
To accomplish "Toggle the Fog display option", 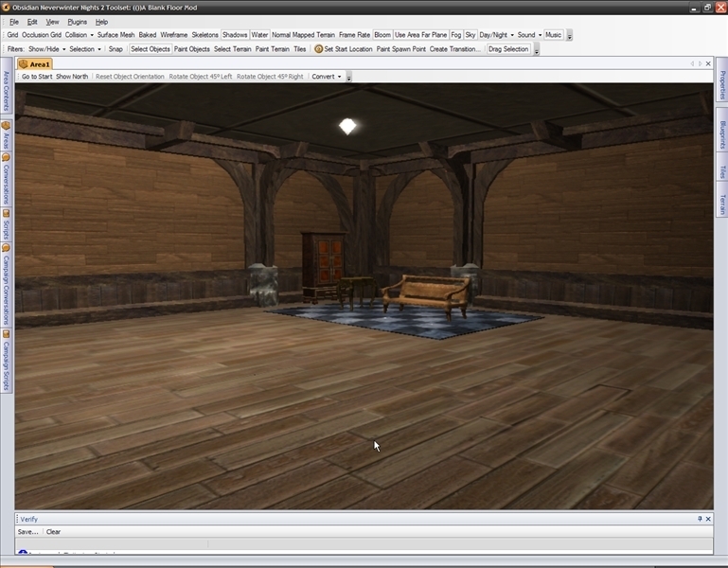I will click(456, 35).
